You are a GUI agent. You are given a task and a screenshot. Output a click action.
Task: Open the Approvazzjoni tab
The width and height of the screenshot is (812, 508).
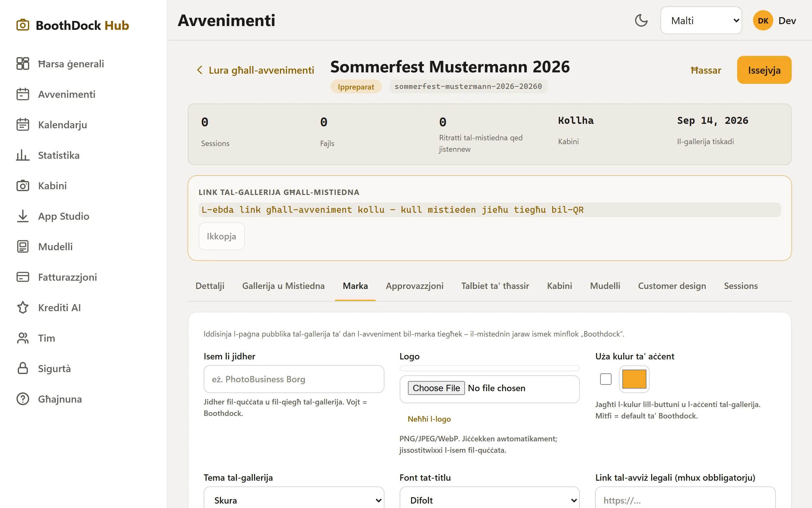[x=414, y=286]
